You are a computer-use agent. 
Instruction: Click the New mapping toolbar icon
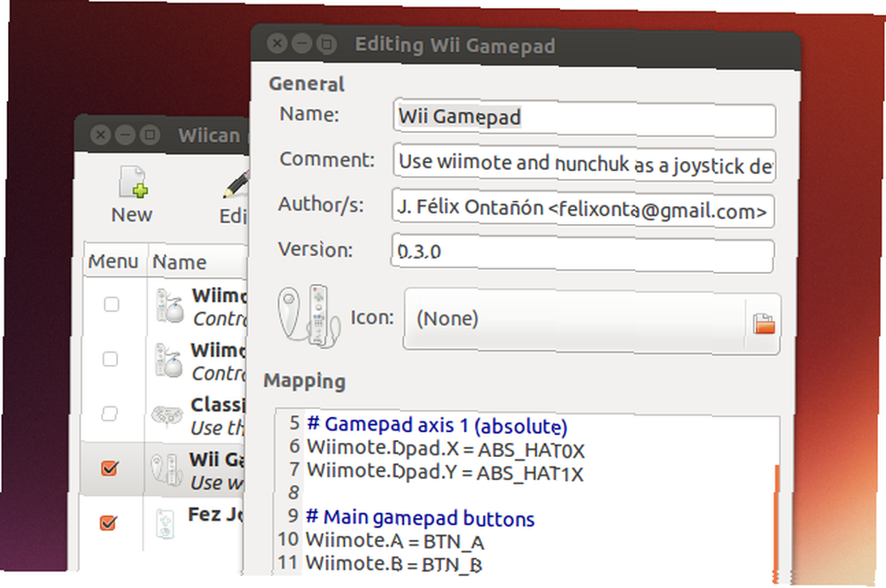click(134, 182)
